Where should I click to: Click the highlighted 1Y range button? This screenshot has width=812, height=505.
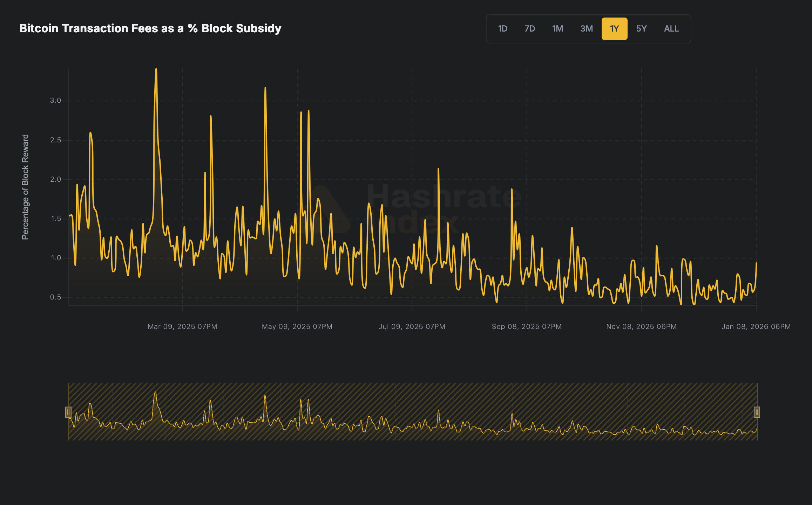click(614, 29)
